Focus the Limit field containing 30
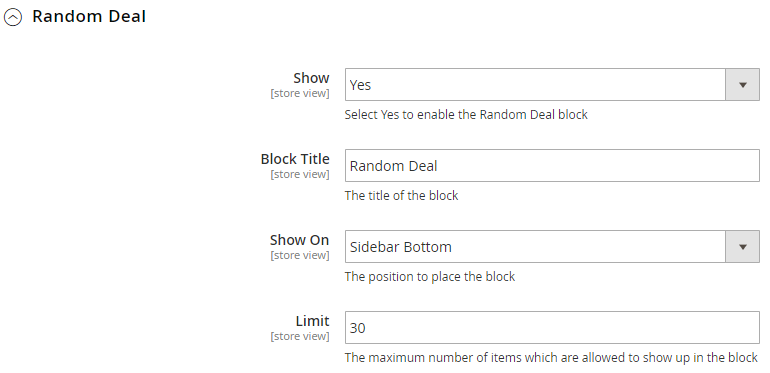770x373 pixels. click(552, 328)
